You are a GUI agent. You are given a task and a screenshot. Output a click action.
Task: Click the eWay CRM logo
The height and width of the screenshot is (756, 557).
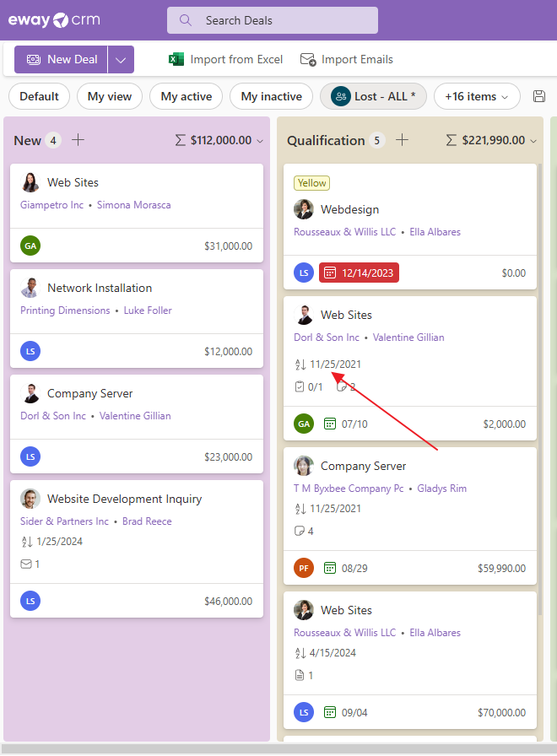point(54,19)
